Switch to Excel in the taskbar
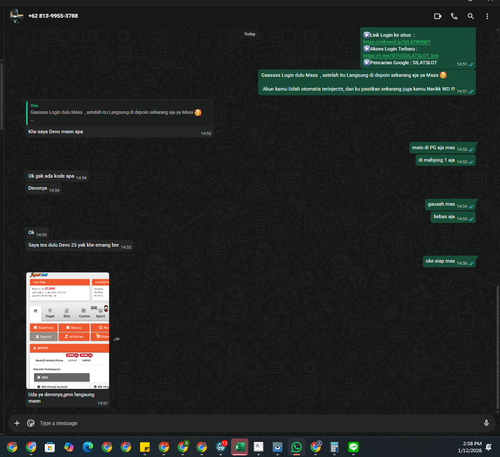Screen dimensions: 500x457 pyautogui.click(x=240, y=447)
